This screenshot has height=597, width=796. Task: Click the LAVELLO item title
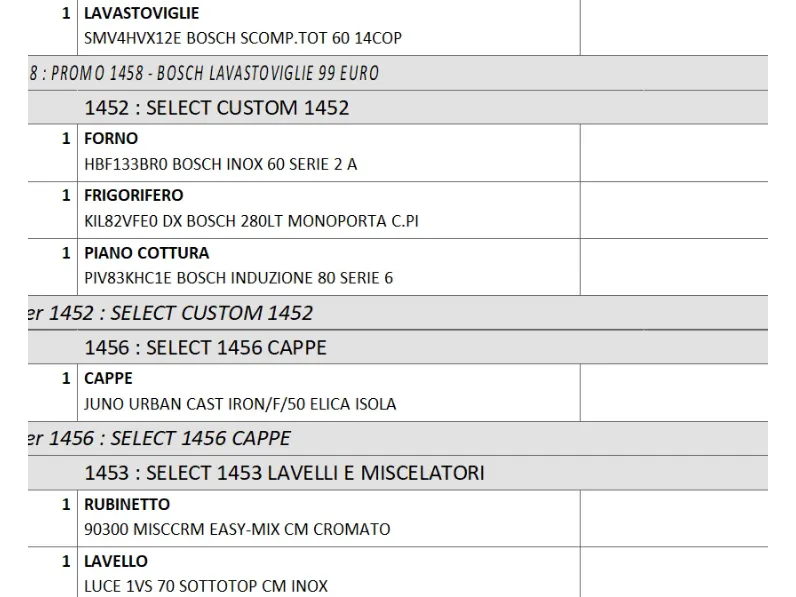click(x=116, y=561)
